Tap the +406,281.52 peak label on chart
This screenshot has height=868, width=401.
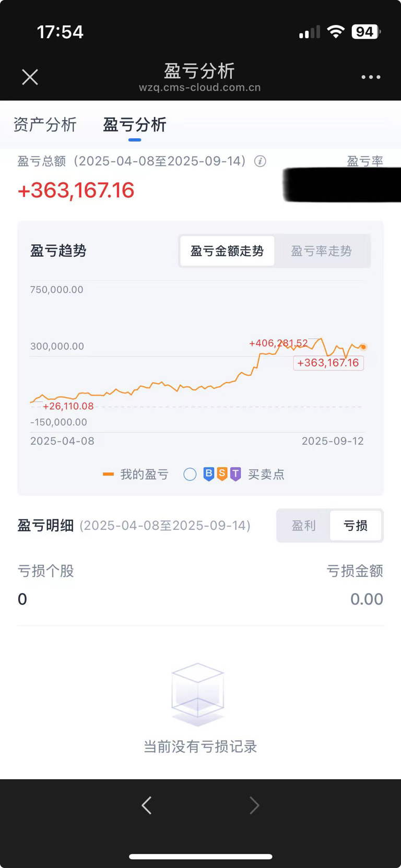pos(278,343)
